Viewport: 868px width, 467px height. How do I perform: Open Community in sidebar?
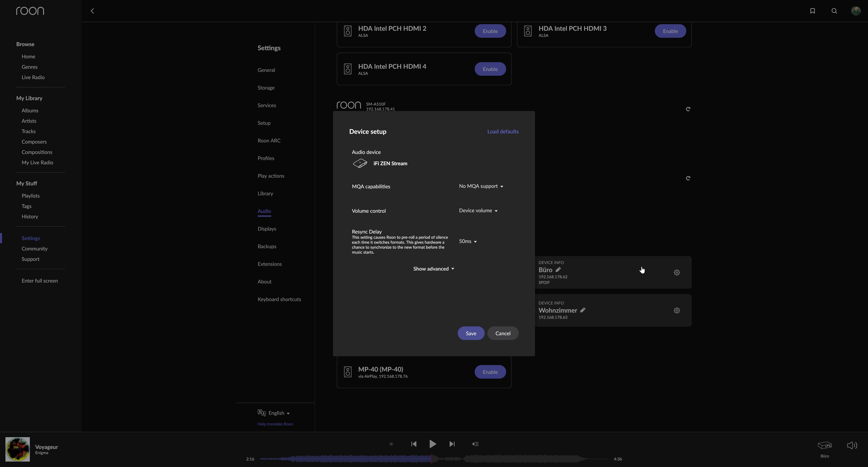tap(34, 249)
